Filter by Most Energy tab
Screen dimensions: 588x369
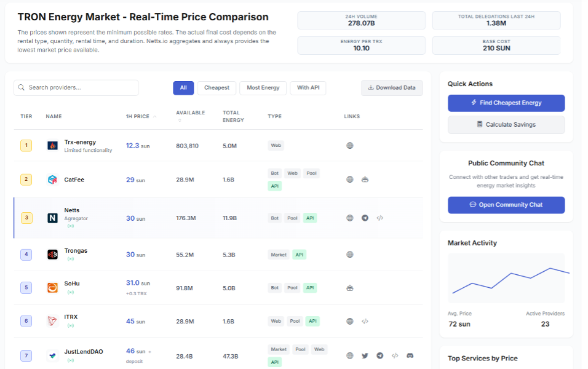(x=263, y=88)
